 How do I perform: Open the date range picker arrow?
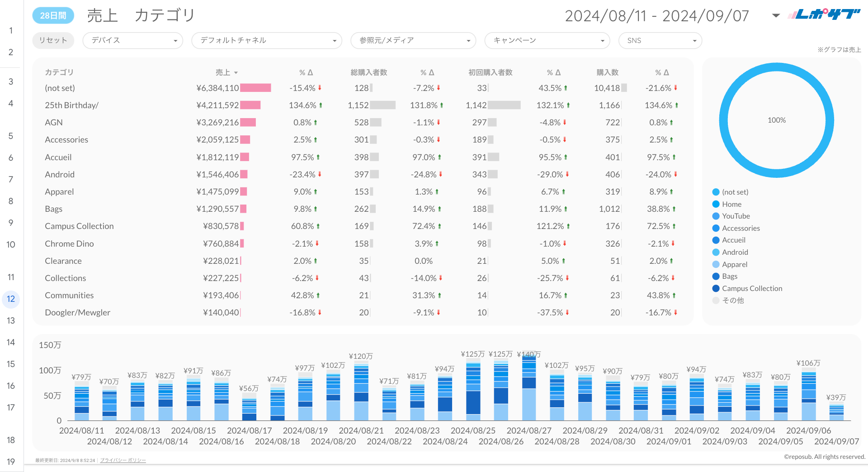coord(776,16)
